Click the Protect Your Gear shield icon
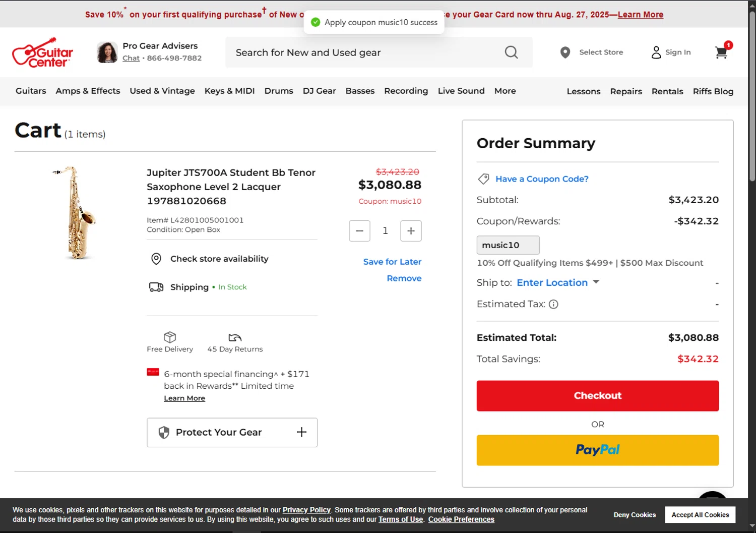The width and height of the screenshot is (756, 533). tap(164, 432)
